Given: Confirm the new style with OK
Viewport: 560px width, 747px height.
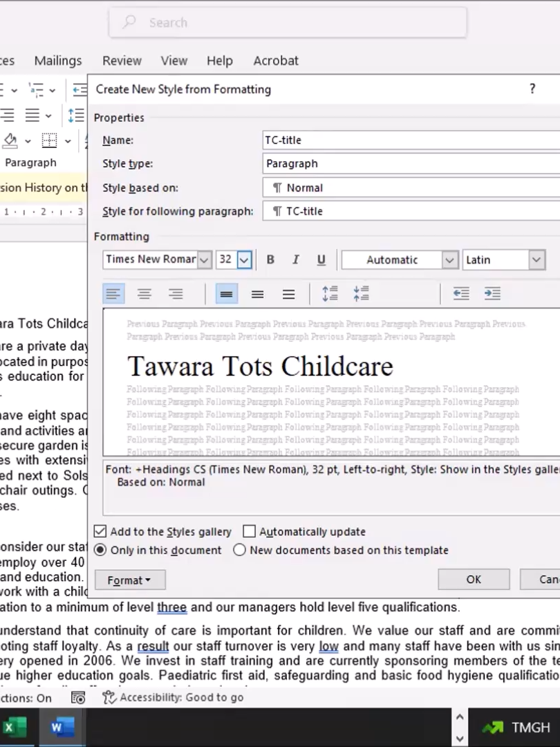Looking at the screenshot, I should coord(474,580).
